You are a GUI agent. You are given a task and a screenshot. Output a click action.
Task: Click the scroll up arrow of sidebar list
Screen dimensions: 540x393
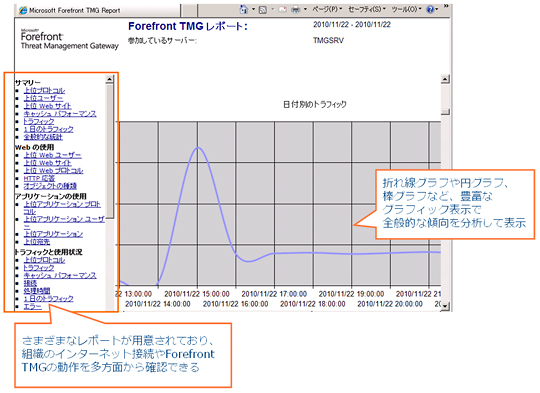tap(109, 79)
